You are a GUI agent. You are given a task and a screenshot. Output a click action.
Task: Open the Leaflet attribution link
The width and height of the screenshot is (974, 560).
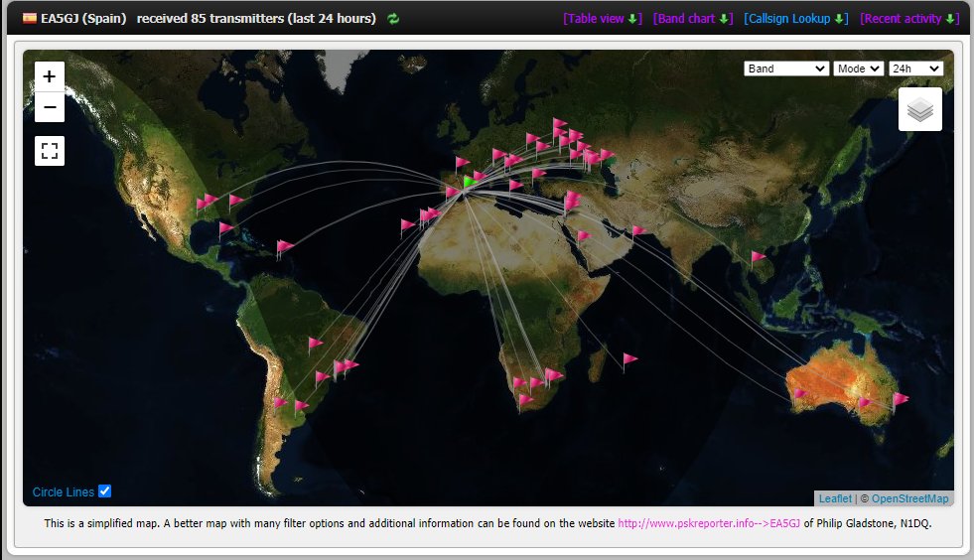835,498
